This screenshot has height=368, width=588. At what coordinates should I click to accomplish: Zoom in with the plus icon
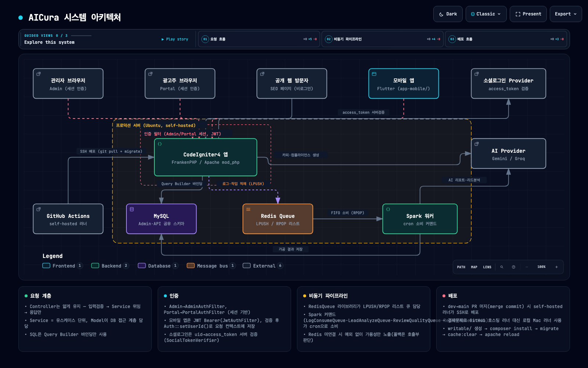pos(556,267)
